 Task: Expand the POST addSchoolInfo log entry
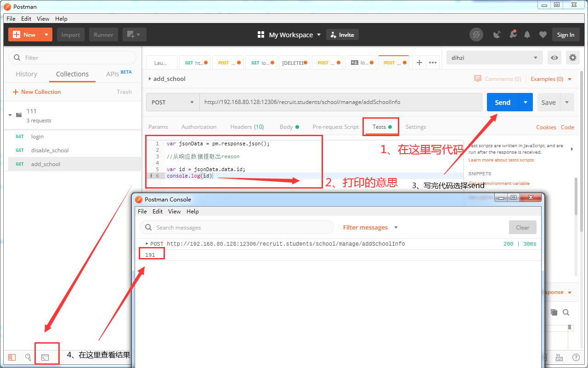point(147,243)
